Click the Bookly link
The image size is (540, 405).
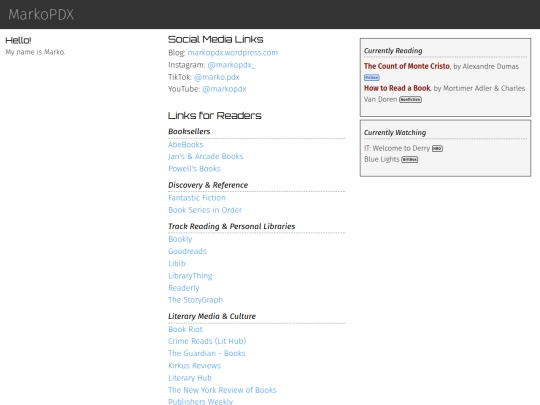180,239
